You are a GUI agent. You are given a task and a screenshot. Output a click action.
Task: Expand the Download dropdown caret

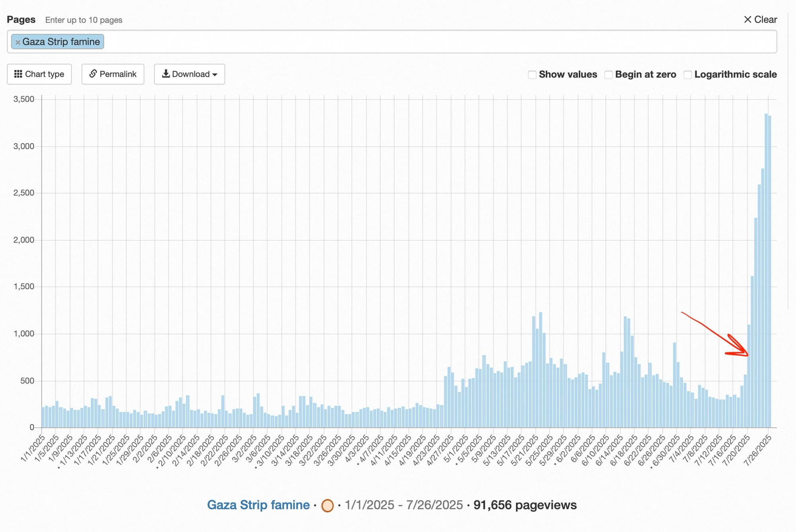(215, 75)
